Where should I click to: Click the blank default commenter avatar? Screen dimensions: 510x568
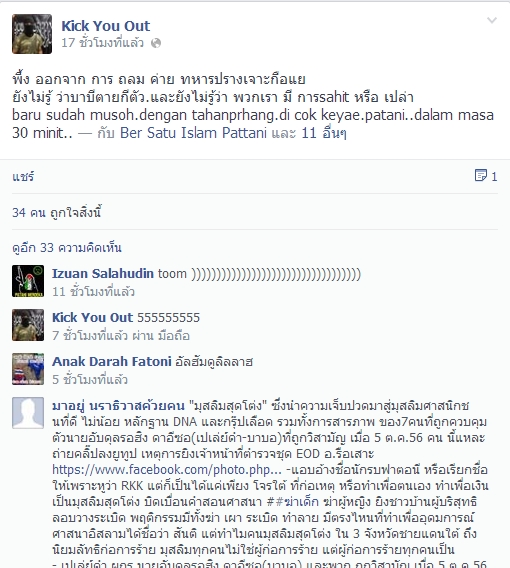pos(28,413)
